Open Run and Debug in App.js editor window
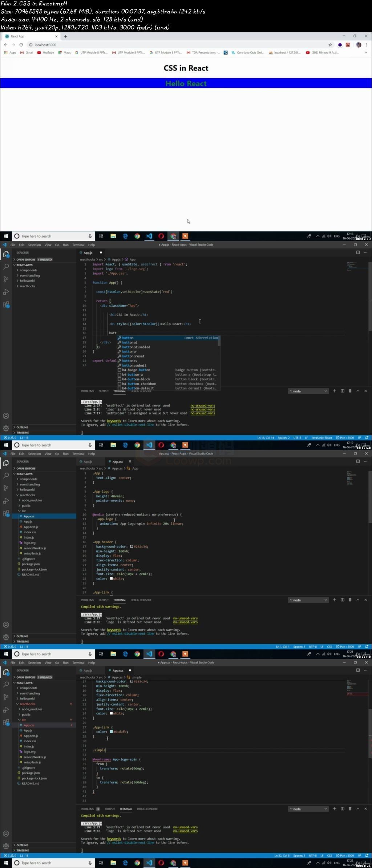Screen dimensions: 372x868 [6, 292]
